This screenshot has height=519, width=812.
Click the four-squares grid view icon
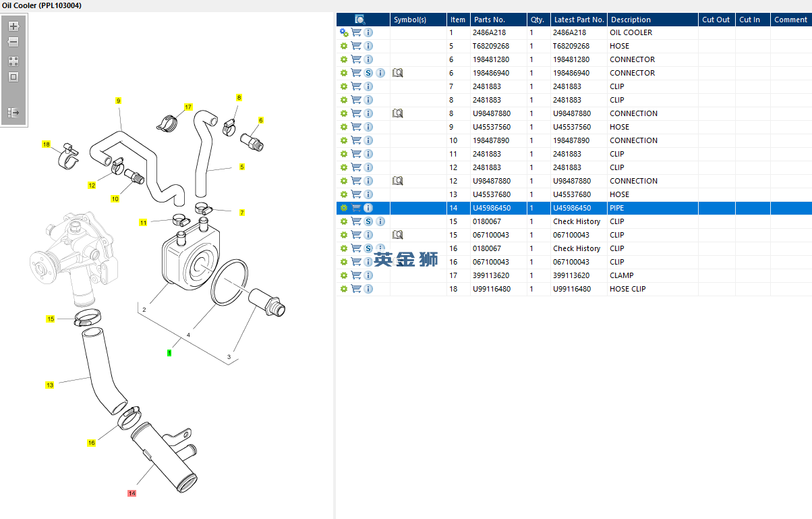click(13, 61)
